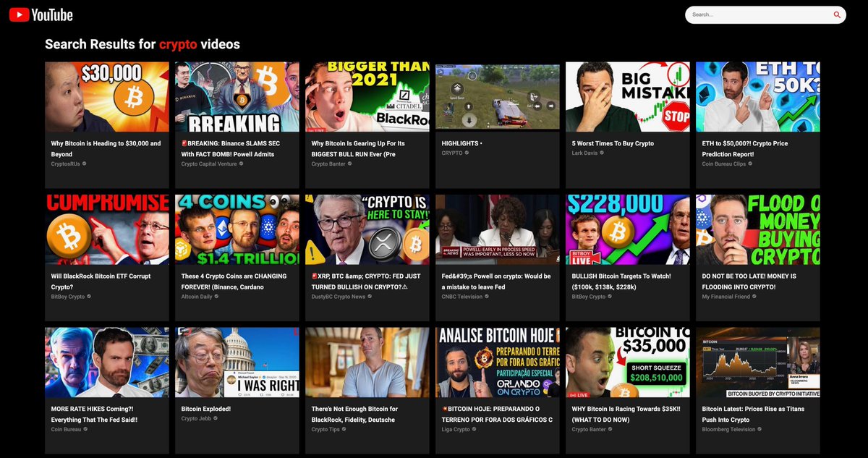Open the Coin Bureau Clips channel name

click(x=724, y=164)
